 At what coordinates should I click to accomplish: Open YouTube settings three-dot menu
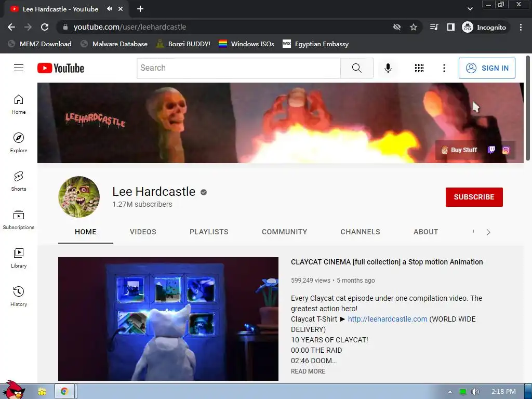click(x=444, y=68)
